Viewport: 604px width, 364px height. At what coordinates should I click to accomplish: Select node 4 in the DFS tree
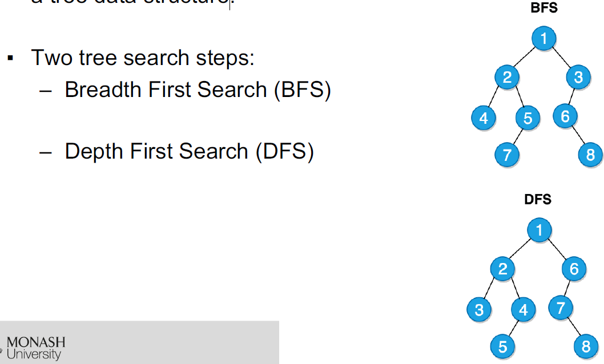[x=523, y=309]
